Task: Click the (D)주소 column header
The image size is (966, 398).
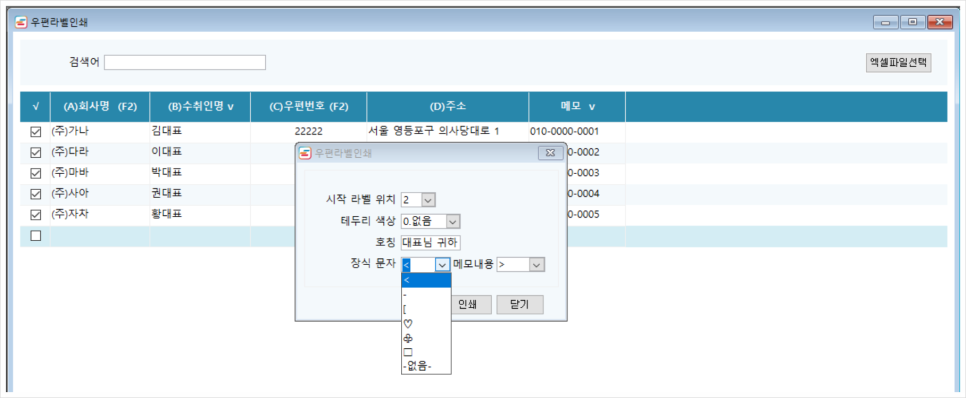Action: tap(448, 107)
